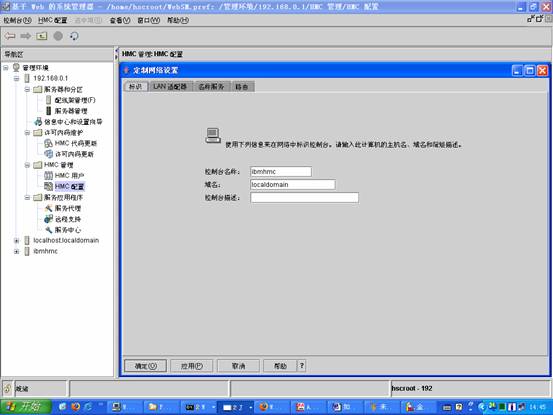The height and width of the screenshot is (415, 553).
Task: Switch to the 名称服务 tab
Action: [211, 87]
